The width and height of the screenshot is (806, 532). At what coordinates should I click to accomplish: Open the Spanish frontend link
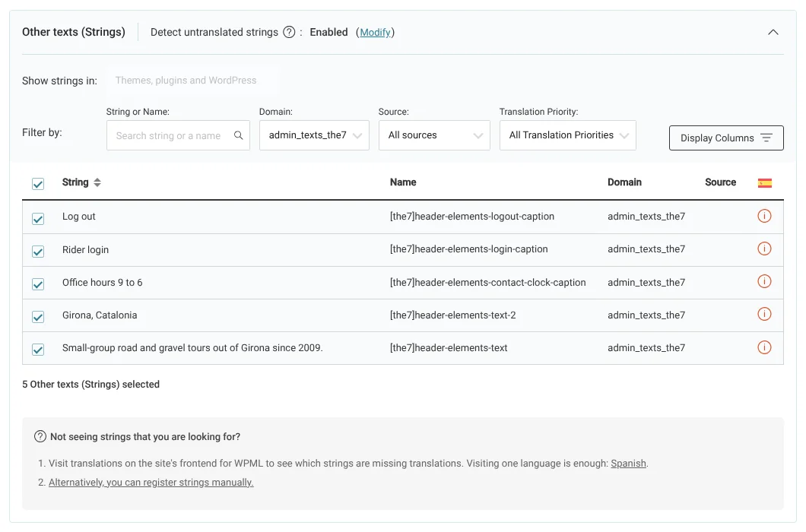point(628,463)
